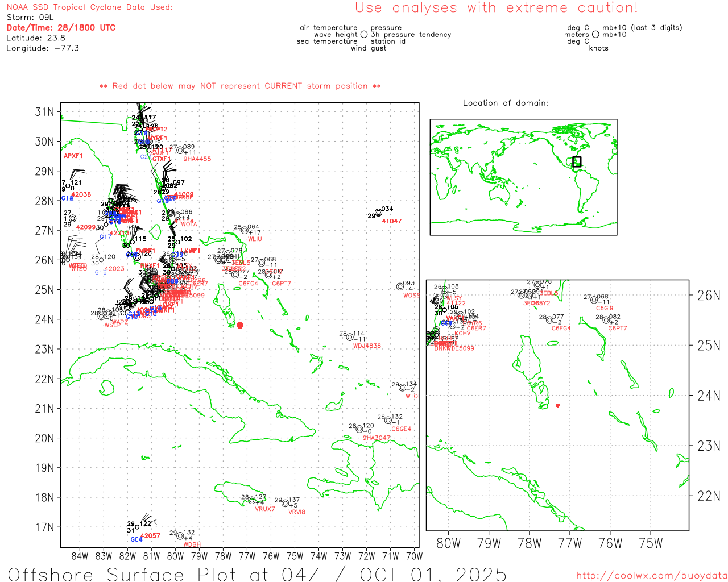
Task: Click the 'wind gust' legend label
Action: pos(369,48)
